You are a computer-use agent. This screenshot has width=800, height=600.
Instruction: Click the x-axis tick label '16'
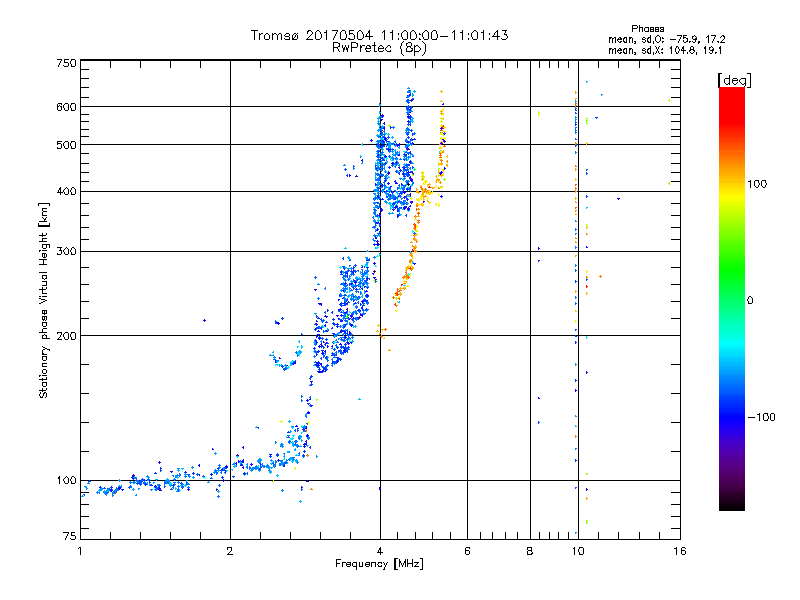[680, 551]
